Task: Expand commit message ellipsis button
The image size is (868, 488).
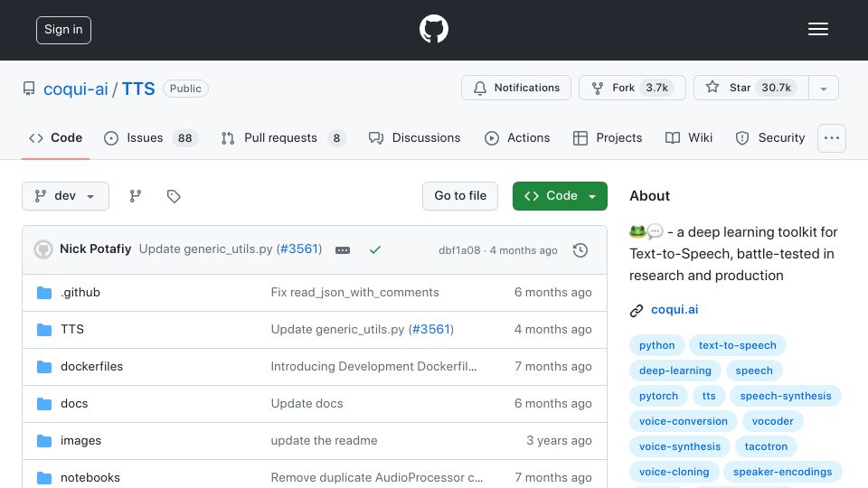Action: [343, 250]
